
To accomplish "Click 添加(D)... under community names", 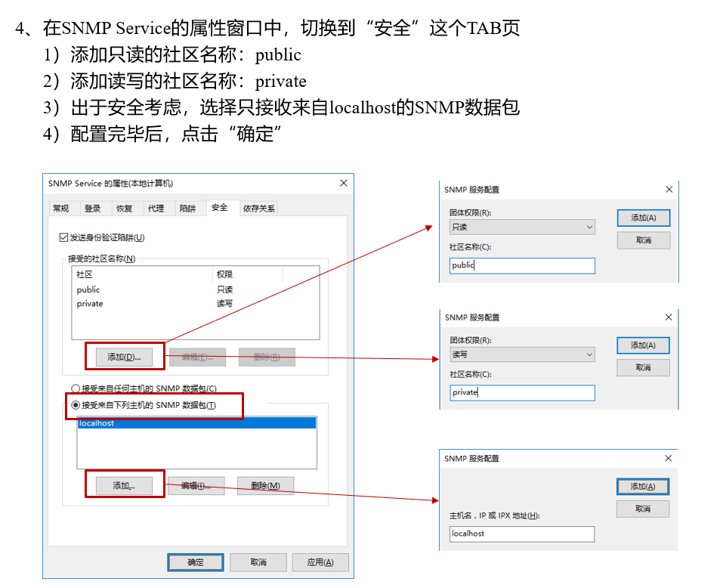I will point(124,357).
